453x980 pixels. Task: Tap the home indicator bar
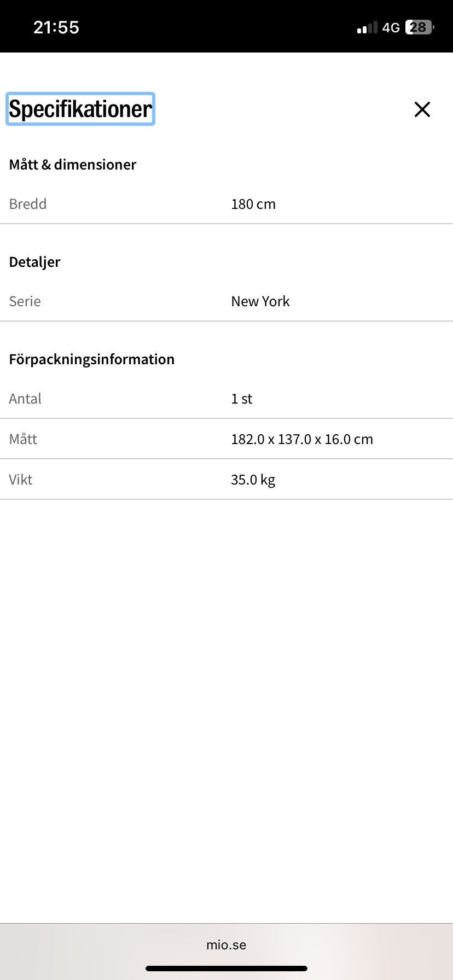[x=226, y=968]
